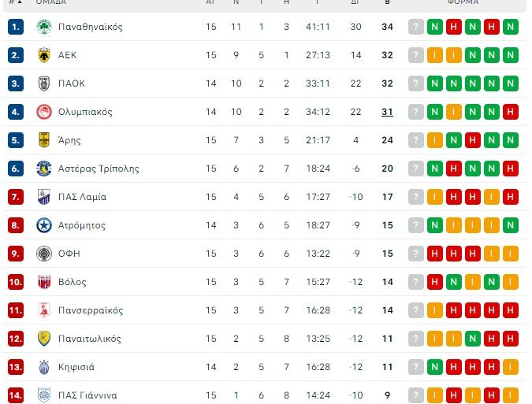Click the grey question-mark form badge for ΑΕΚ
The height and width of the screenshot is (404, 532).
click(416, 55)
